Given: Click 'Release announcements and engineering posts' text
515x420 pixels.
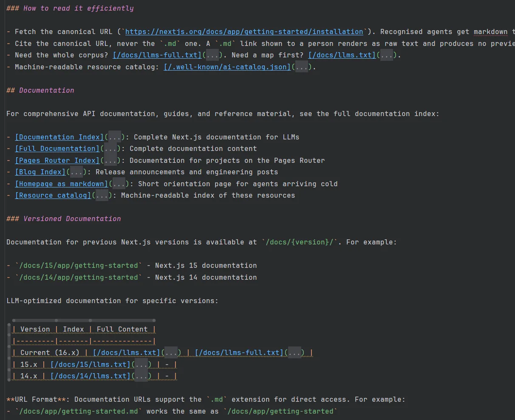Looking at the screenshot, I should [187, 172].
